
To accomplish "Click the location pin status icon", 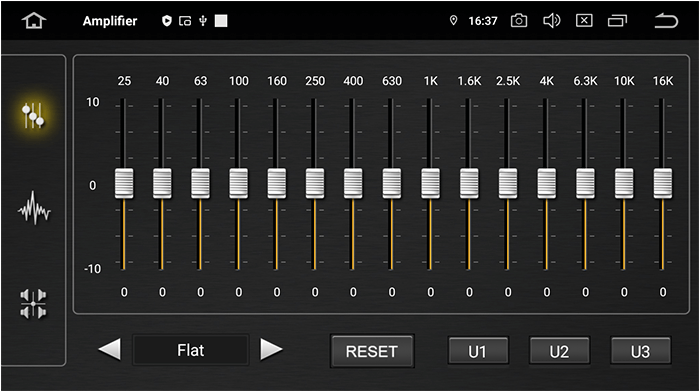I will click(x=454, y=21).
